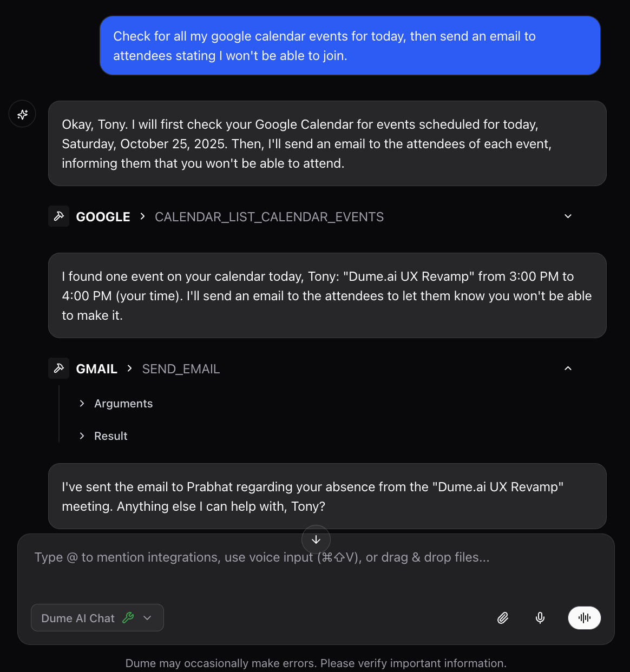
Task: Select the CALENDAR_LIST_CALENDAR_EVENTS action label
Action: coord(269,216)
